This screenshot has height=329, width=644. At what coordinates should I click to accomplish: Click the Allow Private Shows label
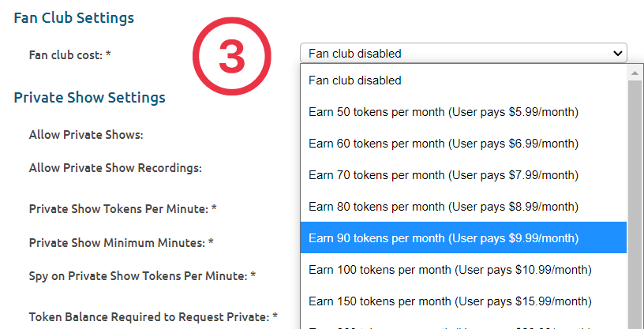point(86,135)
